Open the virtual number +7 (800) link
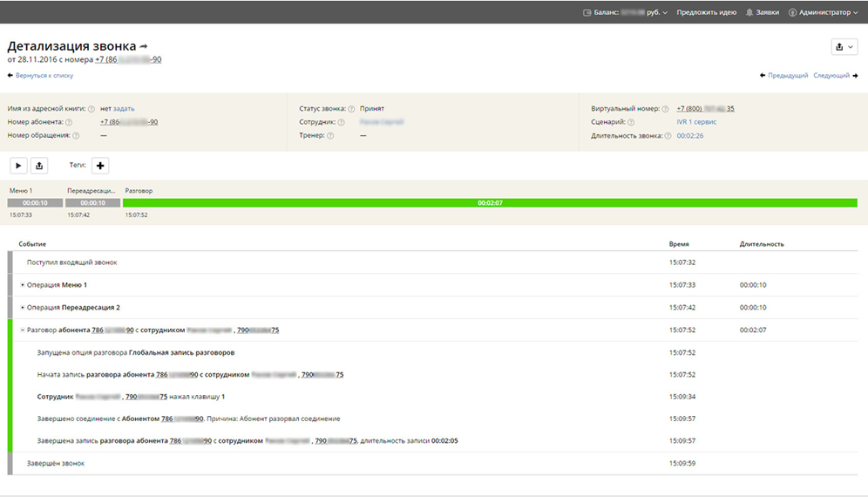Image resolution: width=868 pixels, height=497 pixels. 705,109
